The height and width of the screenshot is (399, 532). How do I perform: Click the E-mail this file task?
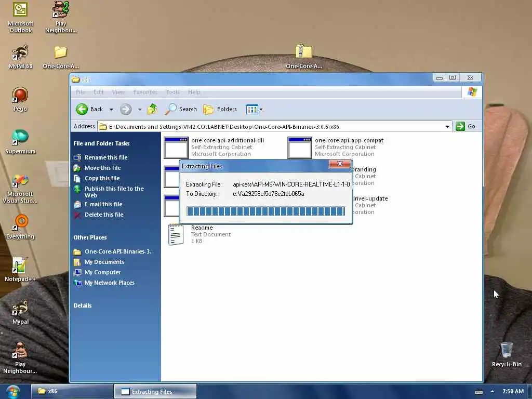point(103,204)
